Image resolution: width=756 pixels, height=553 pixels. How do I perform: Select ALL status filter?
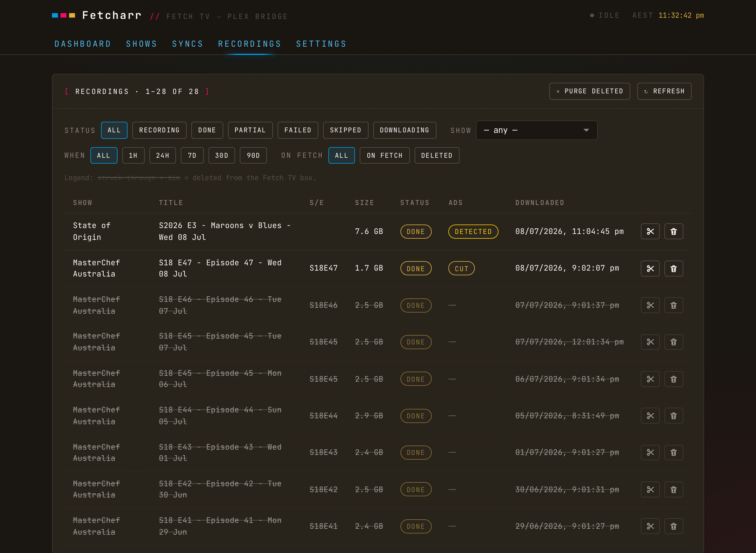114,130
